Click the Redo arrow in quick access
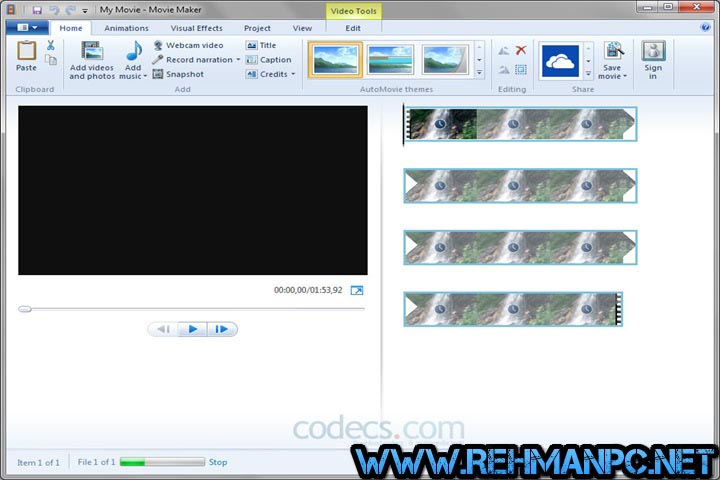The width and height of the screenshot is (720, 480). (71, 10)
